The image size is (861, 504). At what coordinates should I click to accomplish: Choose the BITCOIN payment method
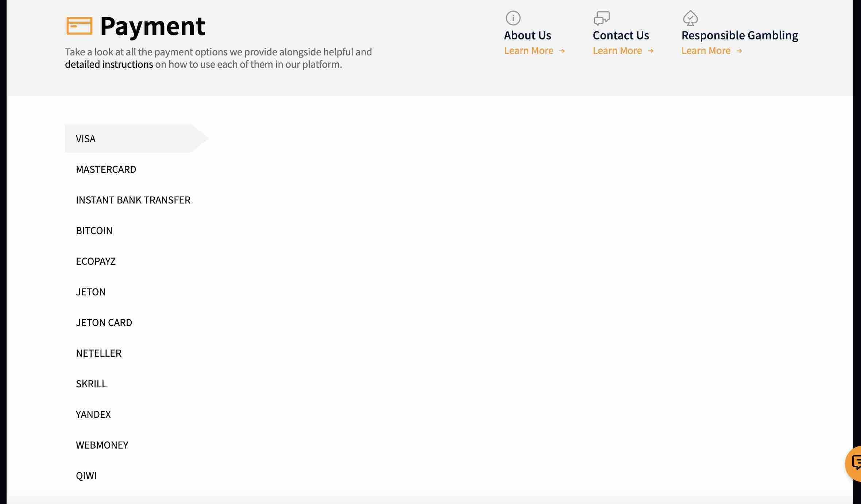(x=94, y=230)
